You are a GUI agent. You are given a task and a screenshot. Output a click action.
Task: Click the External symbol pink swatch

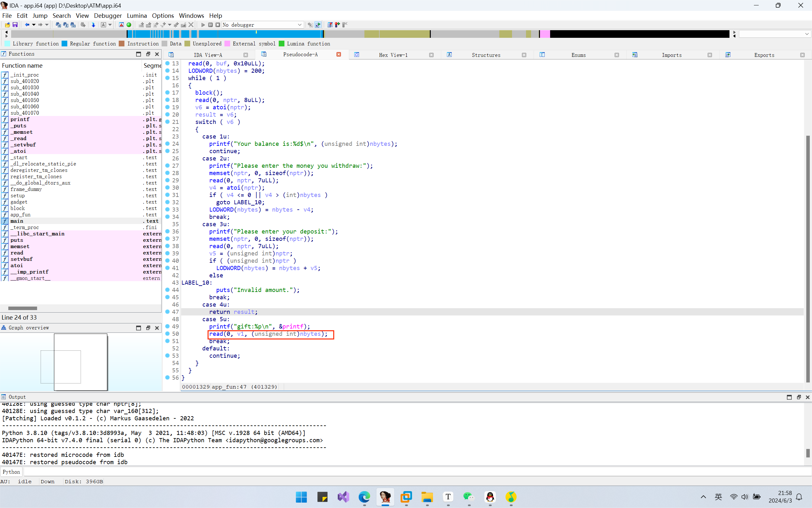click(x=227, y=44)
